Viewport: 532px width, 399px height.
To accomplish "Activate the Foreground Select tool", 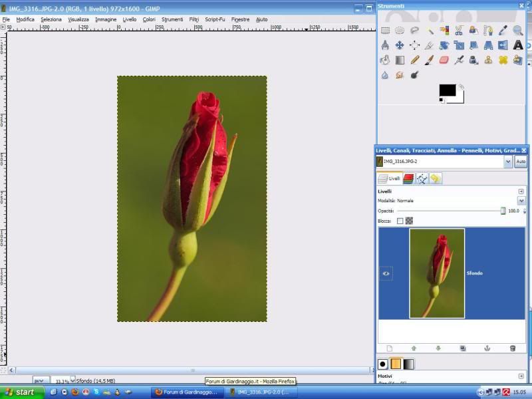I will point(473,31).
